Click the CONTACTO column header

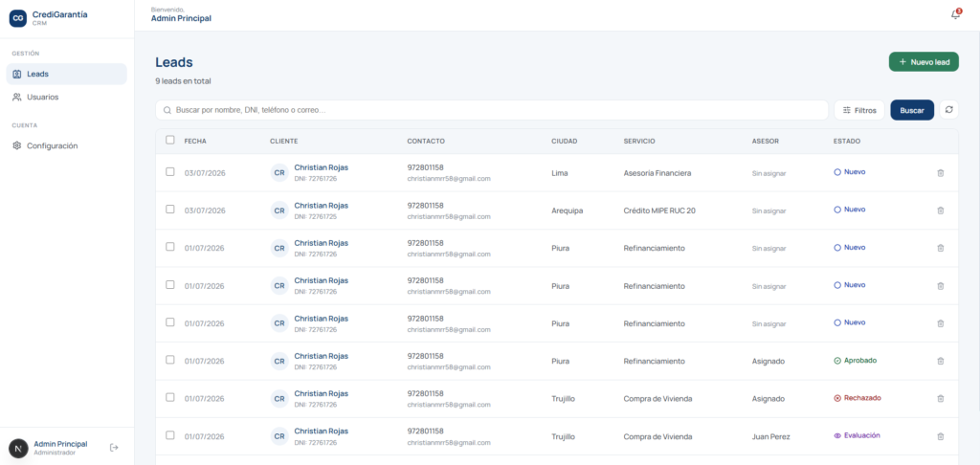point(426,142)
